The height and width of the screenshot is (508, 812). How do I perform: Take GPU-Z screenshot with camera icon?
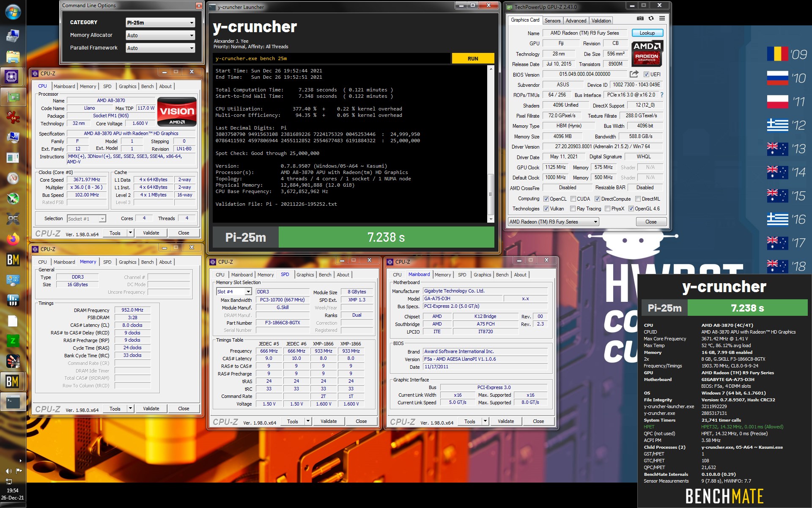640,19
